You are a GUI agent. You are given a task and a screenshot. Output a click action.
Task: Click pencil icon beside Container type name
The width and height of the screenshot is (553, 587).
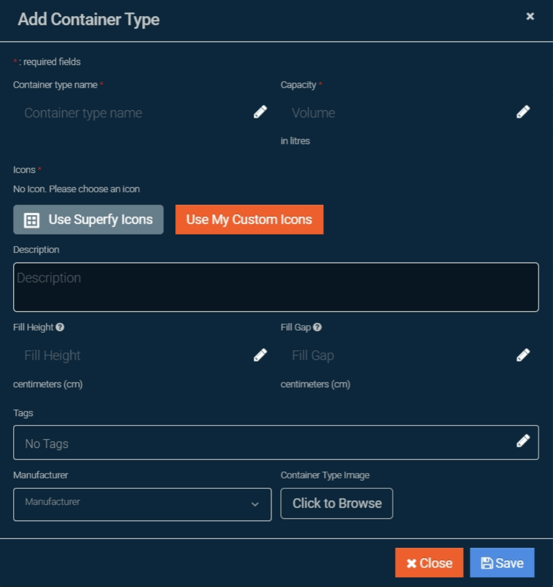pos(260,112)
